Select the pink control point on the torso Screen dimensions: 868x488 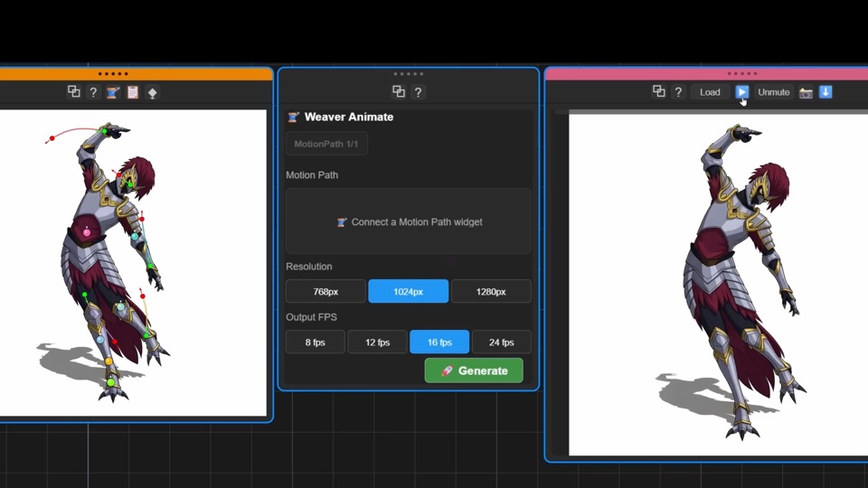(87, 232)
